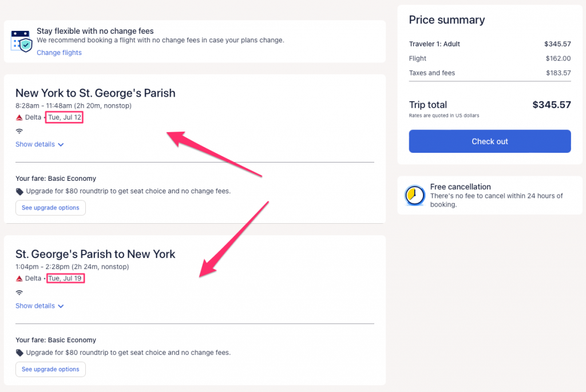Open the Change flights link
Viewport: 586px width, 392px height.
[59, 53]
